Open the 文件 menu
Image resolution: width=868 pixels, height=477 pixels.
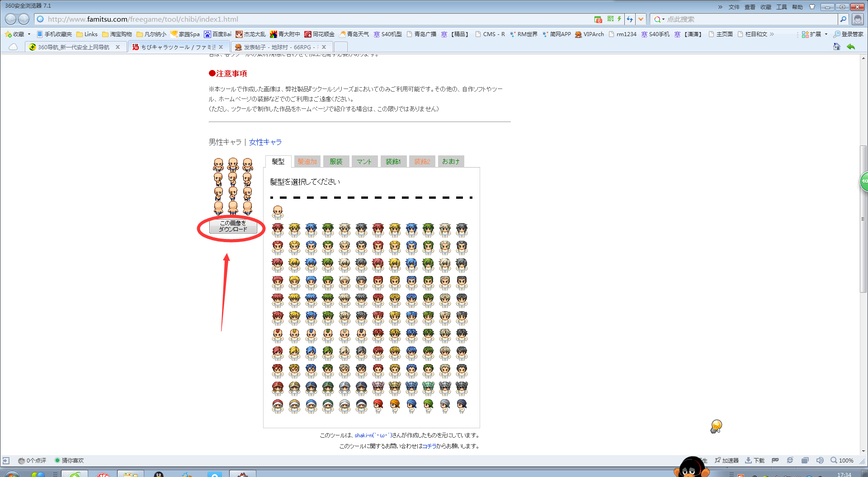coord(734,7)
